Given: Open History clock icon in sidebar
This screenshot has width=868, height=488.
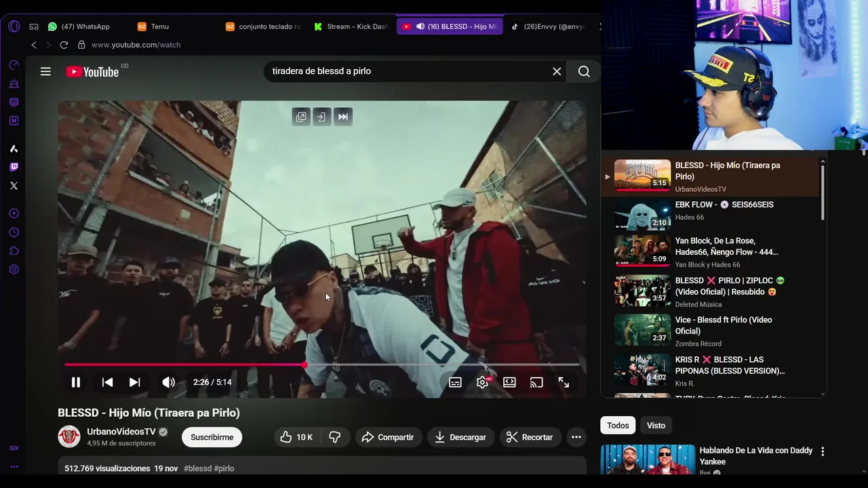Looking at the screenshot, I should [14, 232].
